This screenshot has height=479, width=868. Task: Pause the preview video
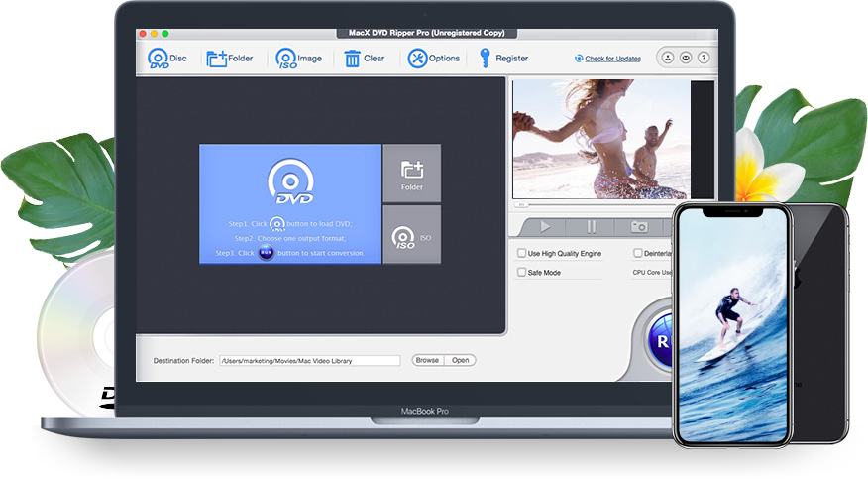coord(592,226)
